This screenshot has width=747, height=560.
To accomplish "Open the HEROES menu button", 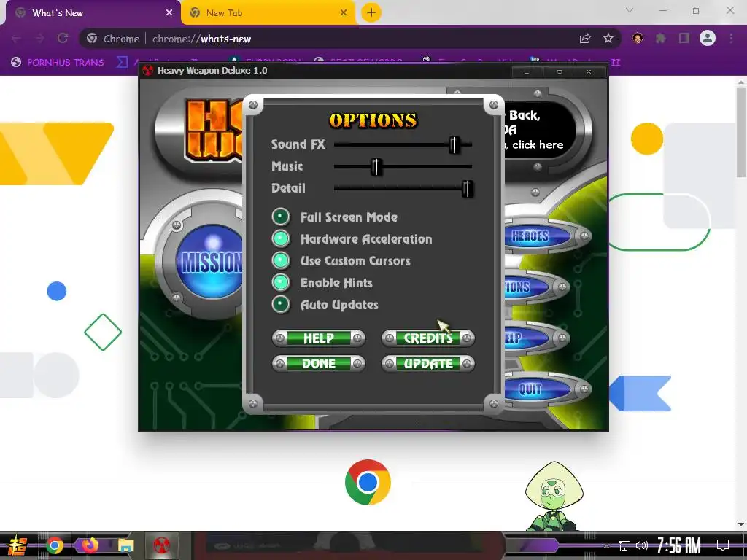I will (537, 236).
